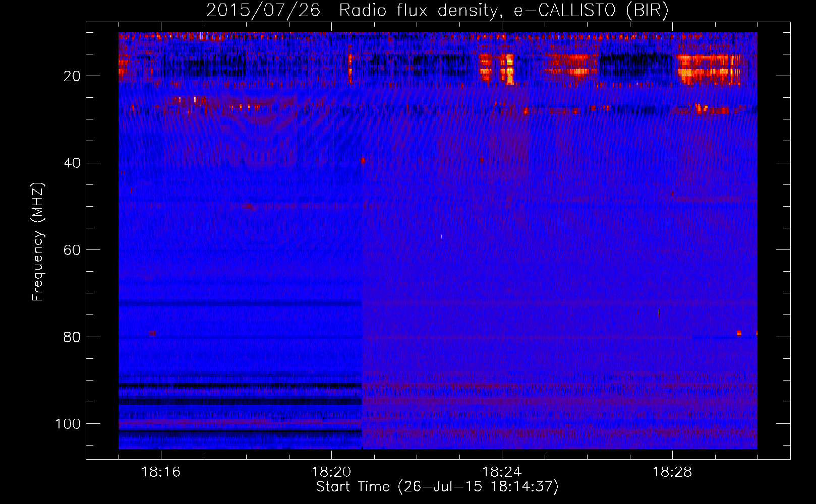
Task: Click the '100' frequency tick label
Action: click(x=68, y=424)
